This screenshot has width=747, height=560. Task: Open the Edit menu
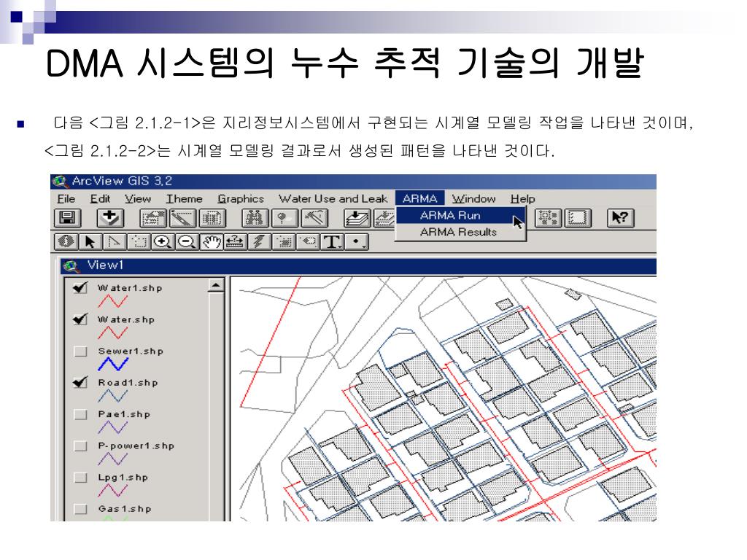pos(100,198)
